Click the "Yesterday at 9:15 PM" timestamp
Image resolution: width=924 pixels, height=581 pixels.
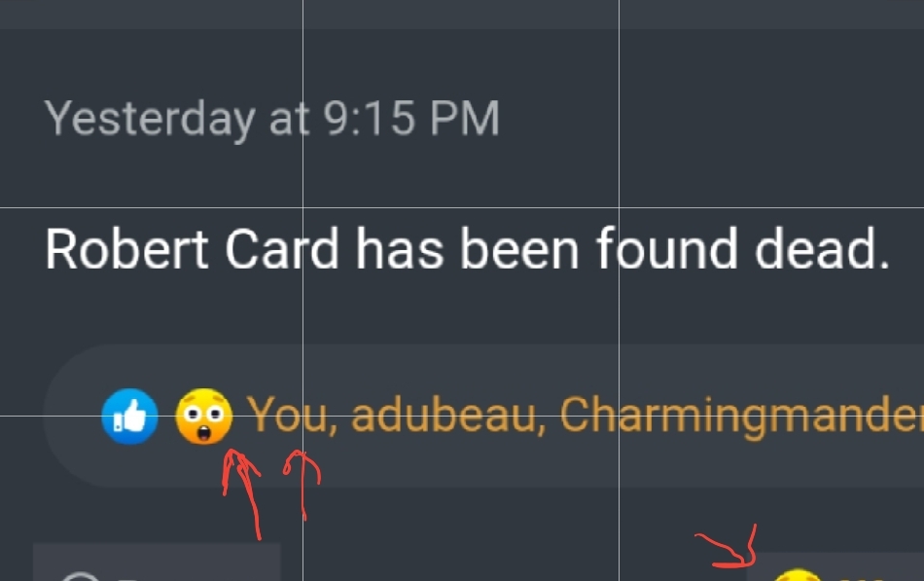tap(272, 119)
